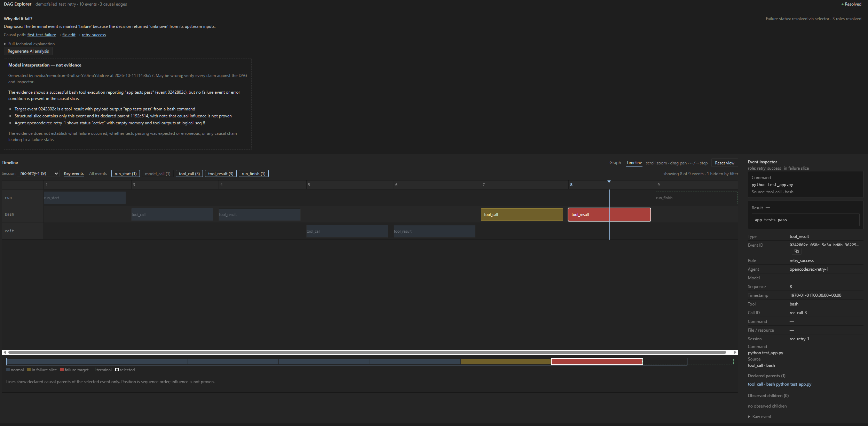Select the first tool_call in bash row

(x=172, y=215)
